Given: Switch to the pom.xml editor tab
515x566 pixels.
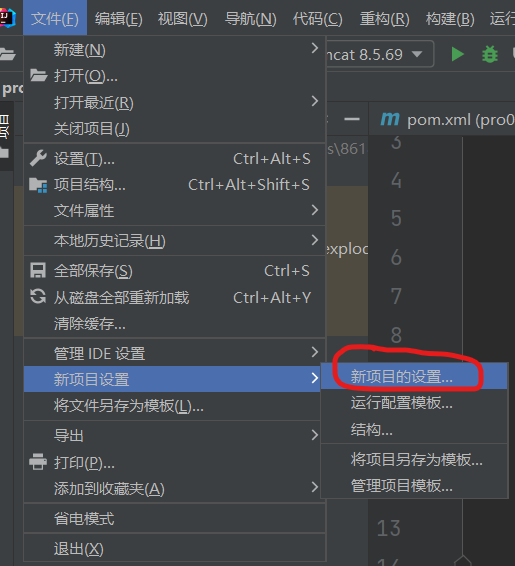Looking at the screenshot, I should [448, 120].
